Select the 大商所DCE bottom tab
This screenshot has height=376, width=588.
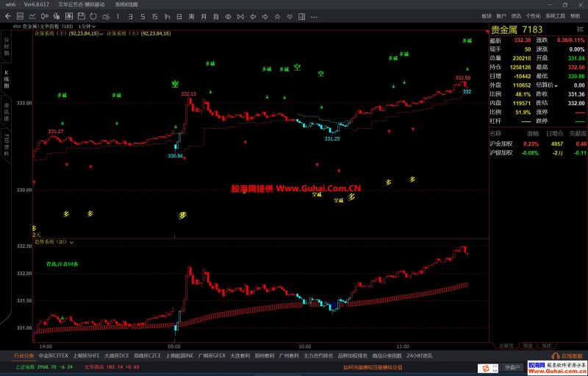click(x=117, y=355)
